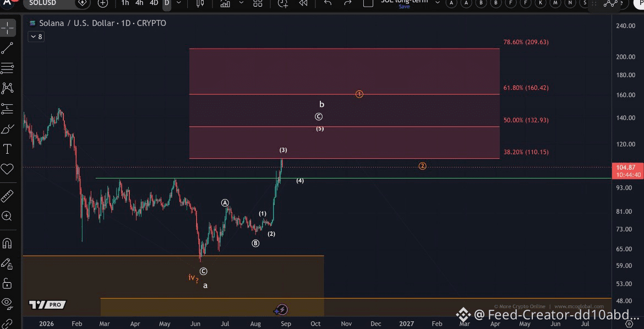Viewport: 644px width, 329px height.
Task: Open the indicator templates grid
Action: point(258,3)
